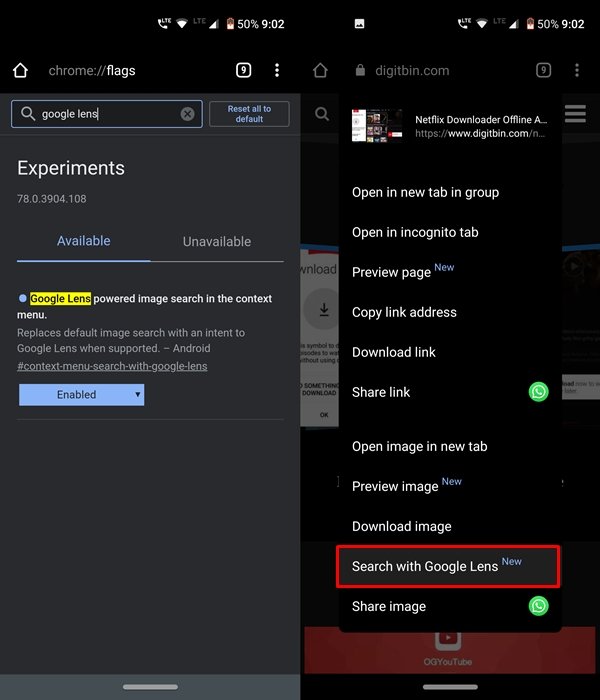Open three-dot menu on the digitbin.com screen
This screenshot has height=700, width=600.
(x=577, y=70)
